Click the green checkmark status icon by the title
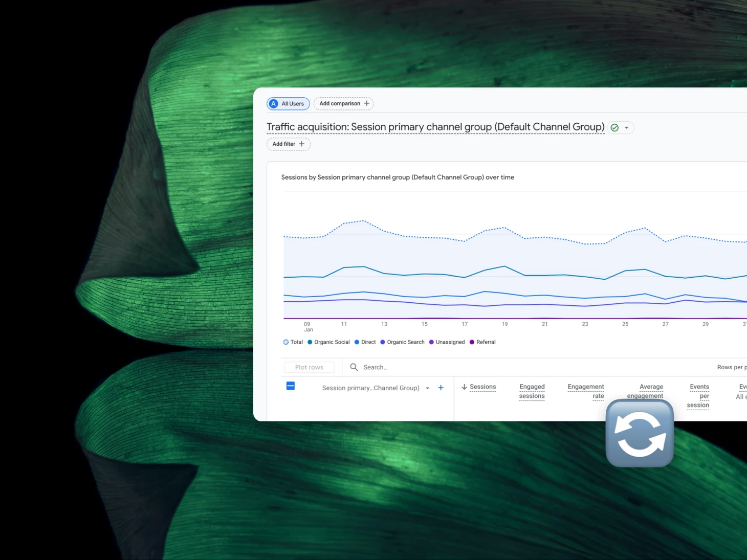 614,128
